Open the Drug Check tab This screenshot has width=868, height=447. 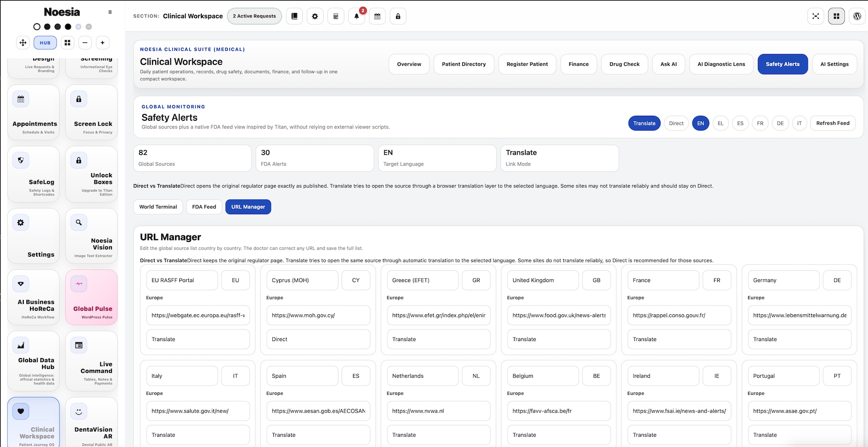click(x=624, y=64)
